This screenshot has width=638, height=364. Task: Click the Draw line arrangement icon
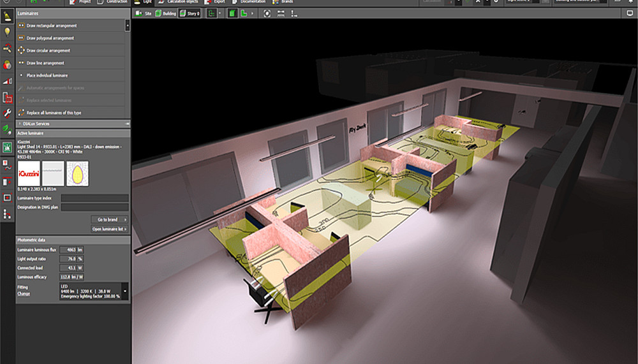21,62
